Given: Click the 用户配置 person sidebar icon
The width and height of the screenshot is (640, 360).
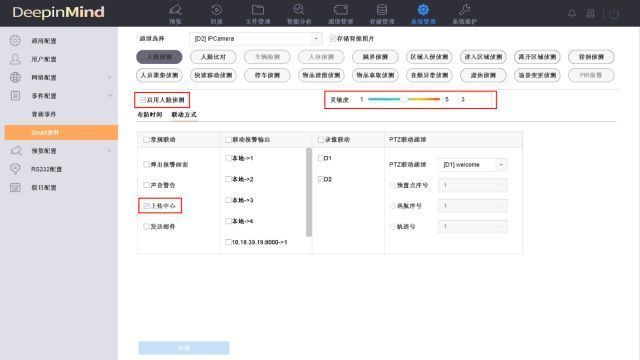Looking at the screenshot, I should [15, 59].
